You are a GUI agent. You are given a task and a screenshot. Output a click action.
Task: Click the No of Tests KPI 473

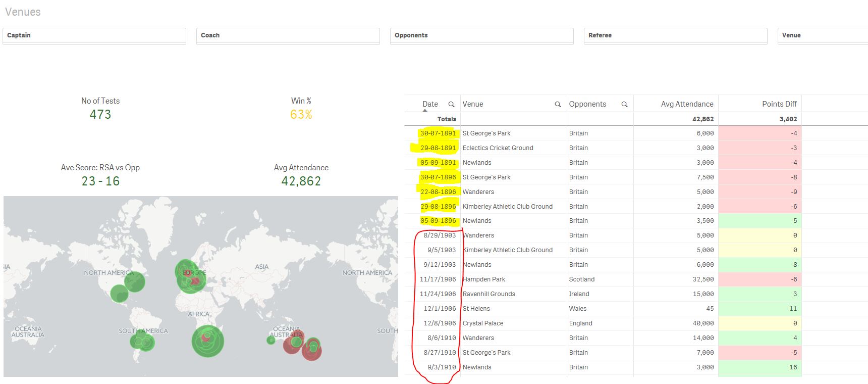pyautogui.click(x=100, y=115)
